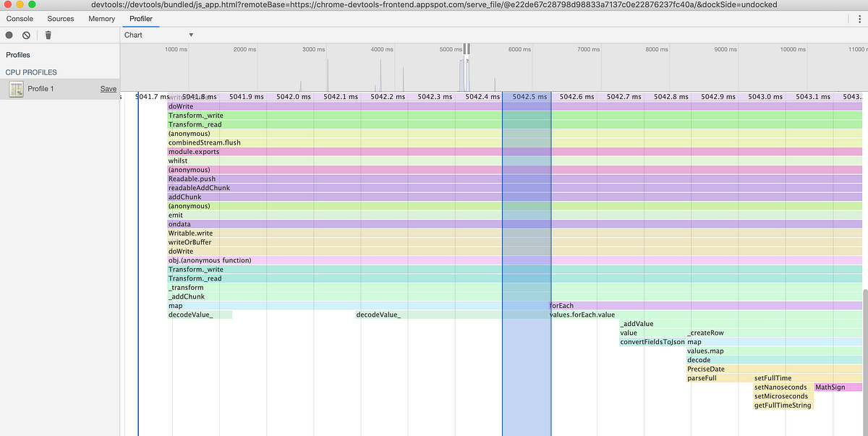This screenshot has width=868, height=436.
Task: Save Profile 1 via the Save link
Action: point(108,88)
